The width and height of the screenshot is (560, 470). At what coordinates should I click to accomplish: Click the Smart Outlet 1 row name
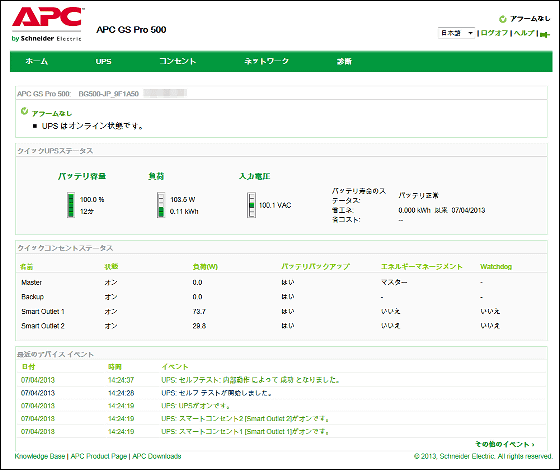click(43, 311)
